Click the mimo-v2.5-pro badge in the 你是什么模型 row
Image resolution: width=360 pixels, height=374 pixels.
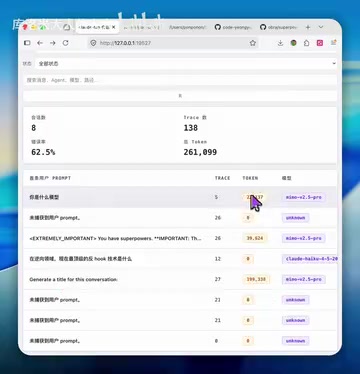coord(304,197)
